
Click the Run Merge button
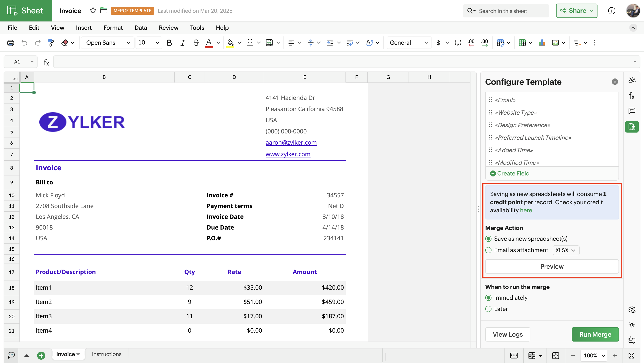tap(595, 334)
